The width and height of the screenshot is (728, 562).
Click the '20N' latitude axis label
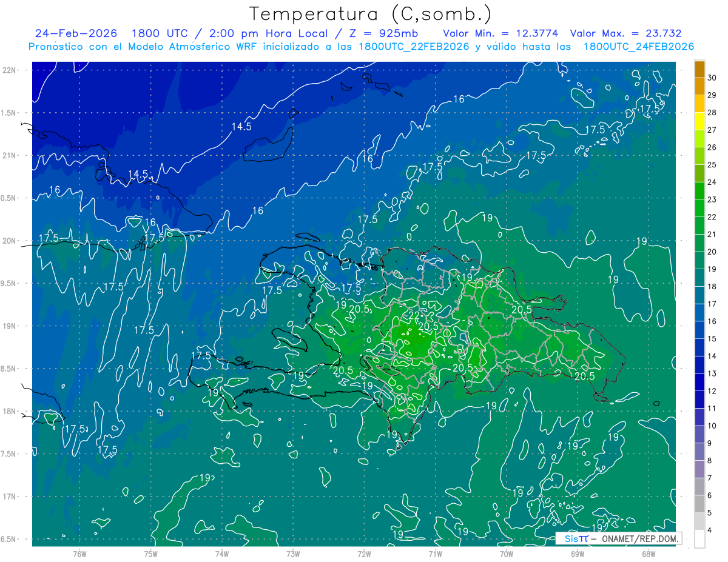(9, 241)
